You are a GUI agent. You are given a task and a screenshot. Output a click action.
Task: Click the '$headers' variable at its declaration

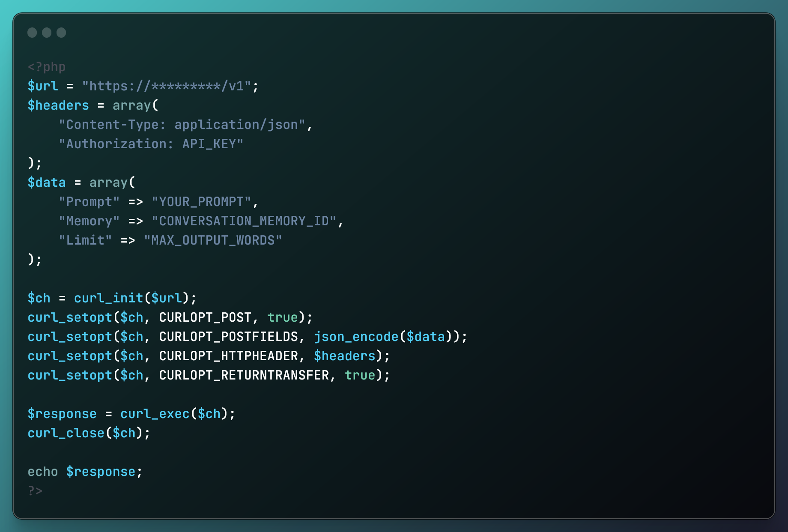click(x=58, y=105)
